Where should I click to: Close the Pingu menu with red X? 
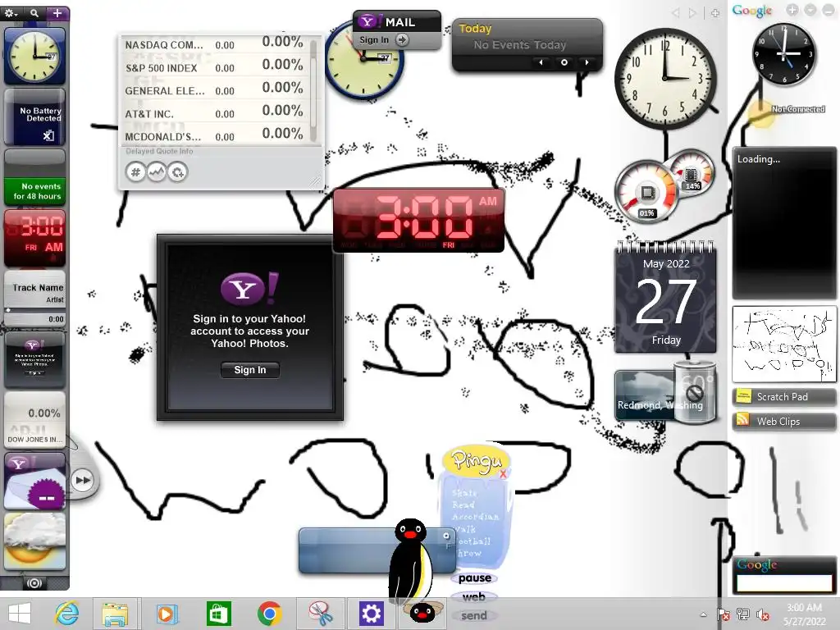(503, 474)
